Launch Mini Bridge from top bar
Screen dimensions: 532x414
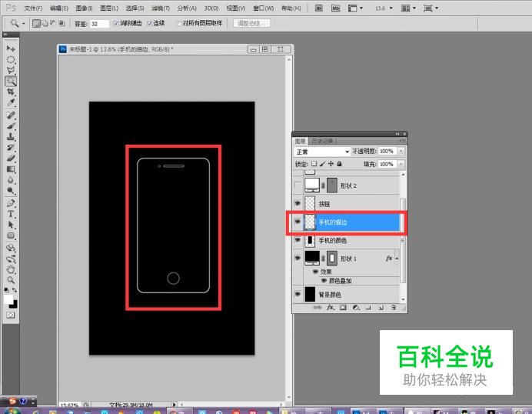click(335, 8)
